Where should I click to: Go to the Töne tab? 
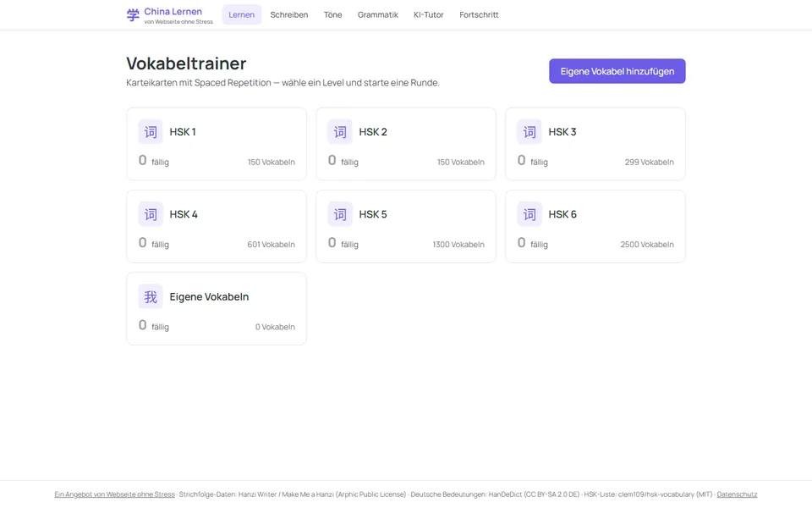click(333, 14)
